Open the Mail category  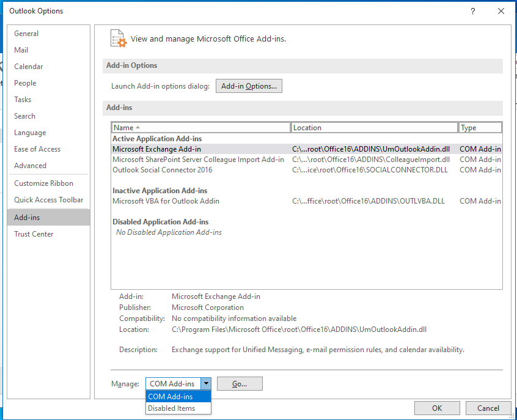click(48, 50)
